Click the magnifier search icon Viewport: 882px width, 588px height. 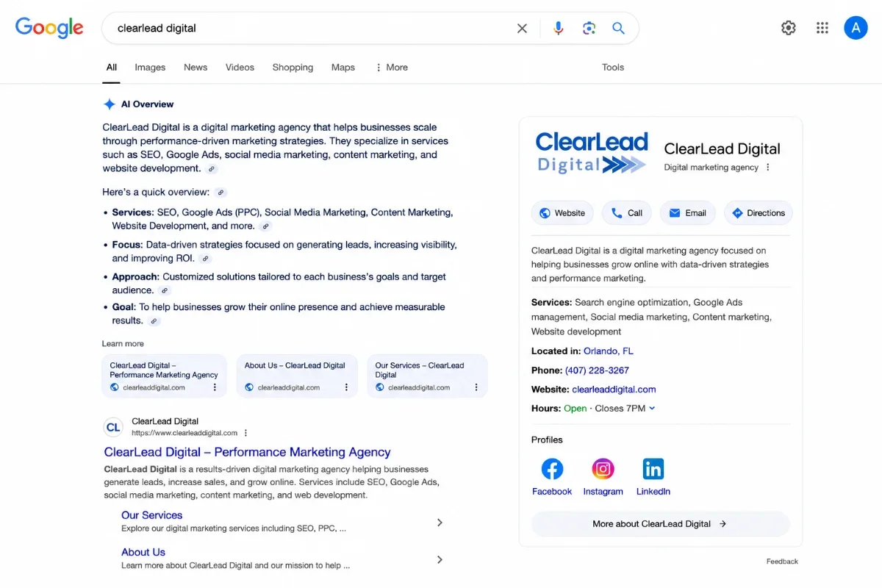click(619, 28)
